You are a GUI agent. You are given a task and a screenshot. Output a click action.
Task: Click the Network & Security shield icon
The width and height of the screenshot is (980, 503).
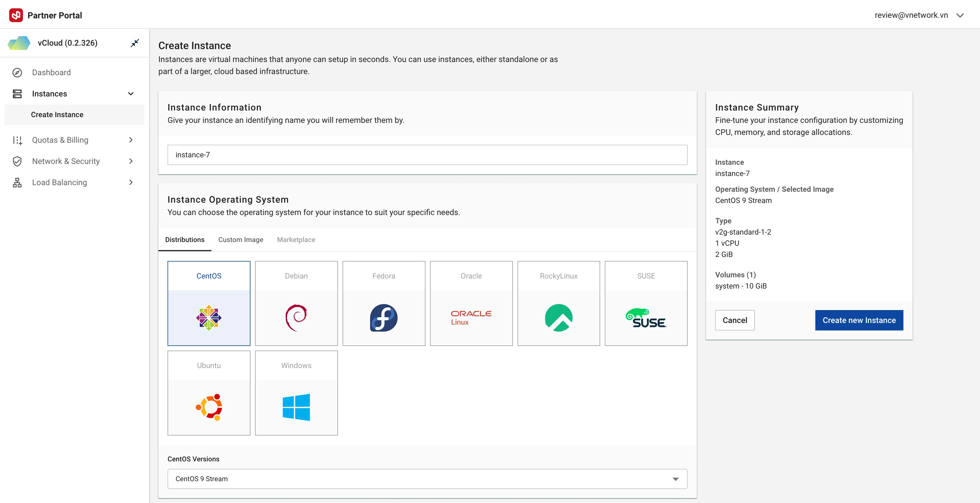click(x=17, y=161)
